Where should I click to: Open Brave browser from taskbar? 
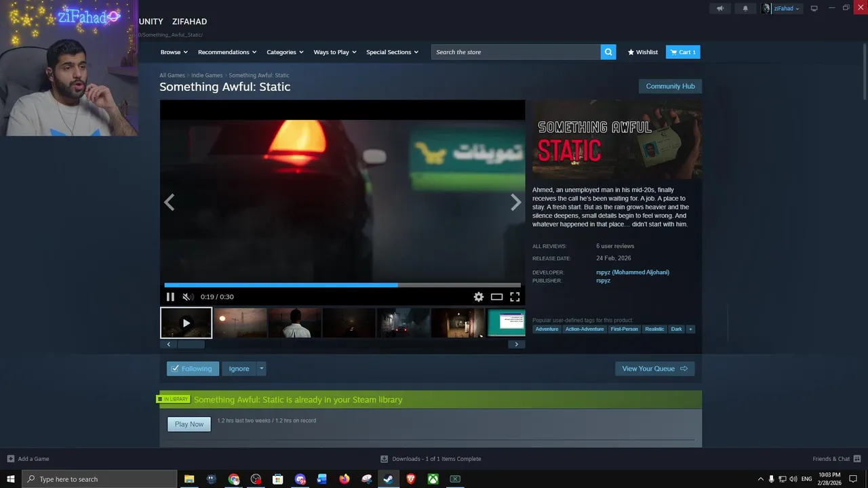coord(411,479)
